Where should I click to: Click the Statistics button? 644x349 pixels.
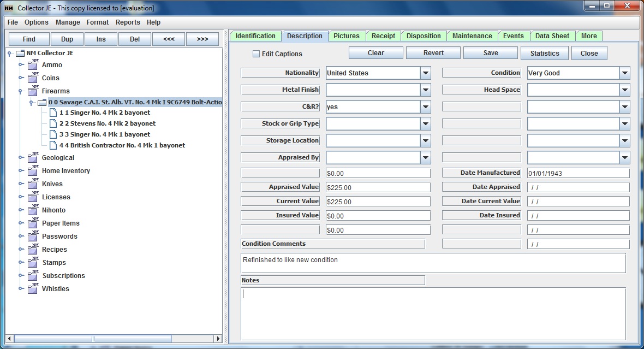(x=544, y=52)
